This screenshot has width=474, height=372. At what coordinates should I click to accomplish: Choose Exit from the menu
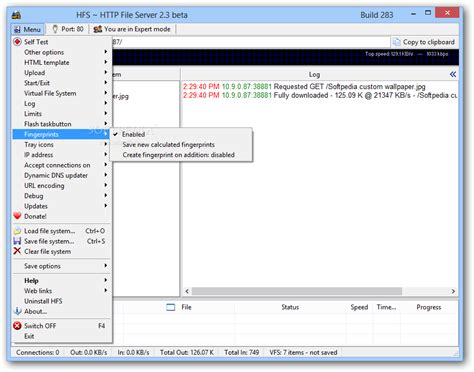[61, 336]
